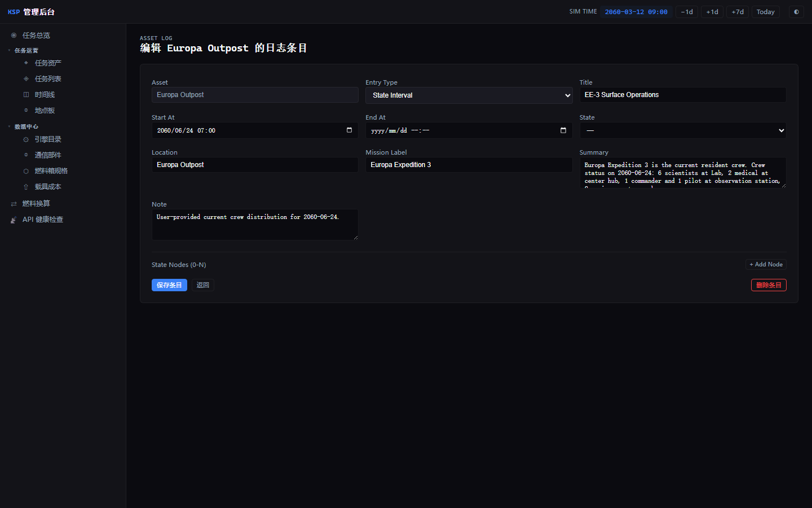
Task: Click 保存条目 button
Action: pos(169,285)
